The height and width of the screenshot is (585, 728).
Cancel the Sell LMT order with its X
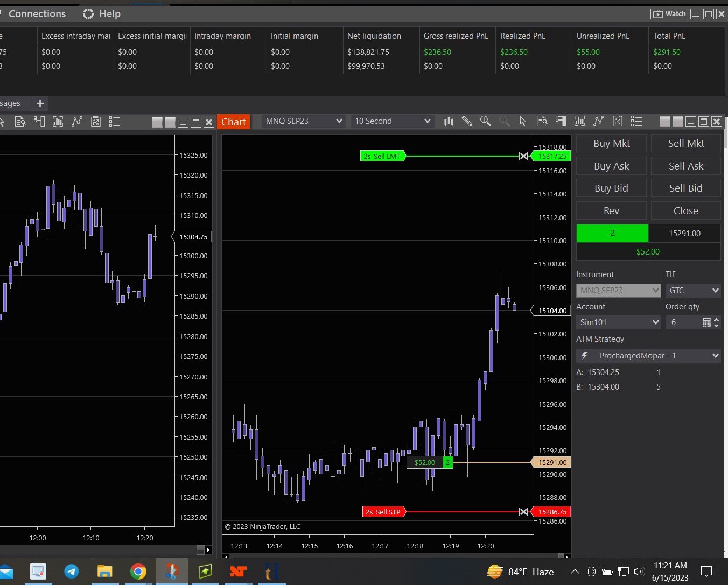(x=523, y=156)
